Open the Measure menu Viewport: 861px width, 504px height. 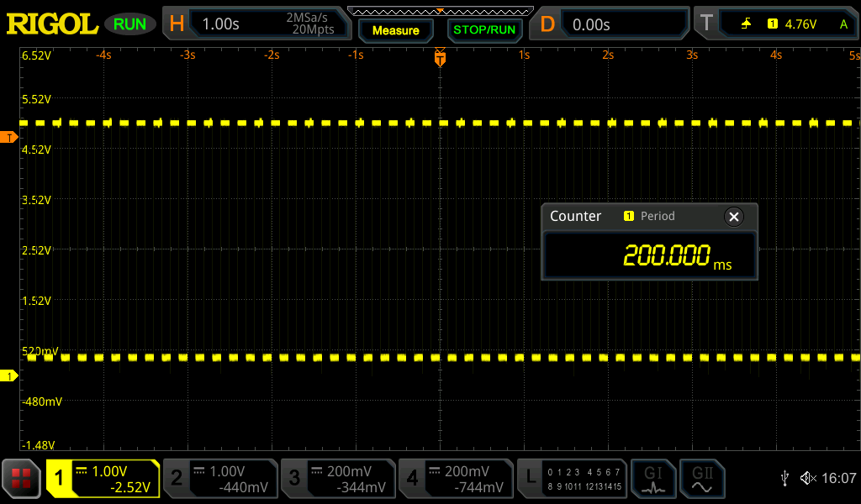point(395,31)
